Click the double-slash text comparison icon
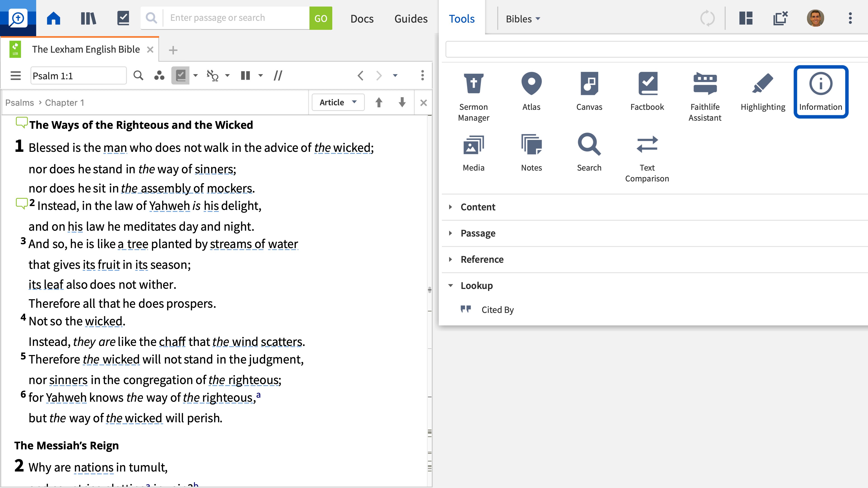Image resolution: width=868 pixels, height=488 pixels. tap(278, 75)
